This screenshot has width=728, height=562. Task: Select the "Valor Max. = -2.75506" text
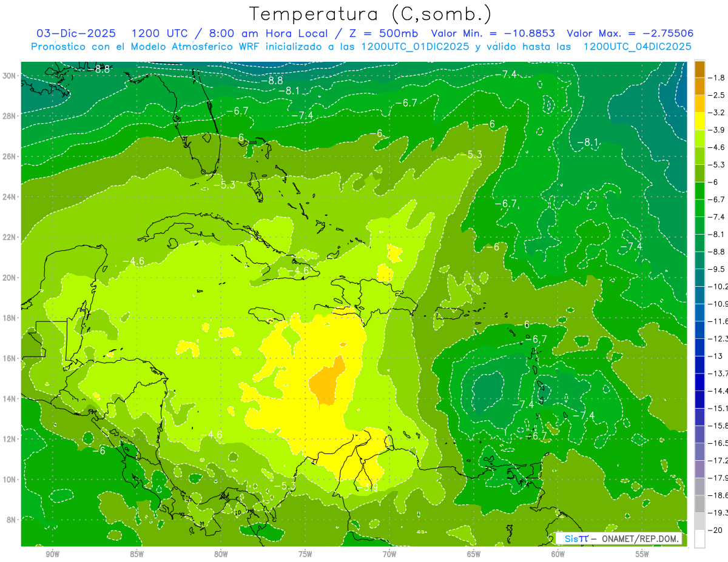[630, 33]
